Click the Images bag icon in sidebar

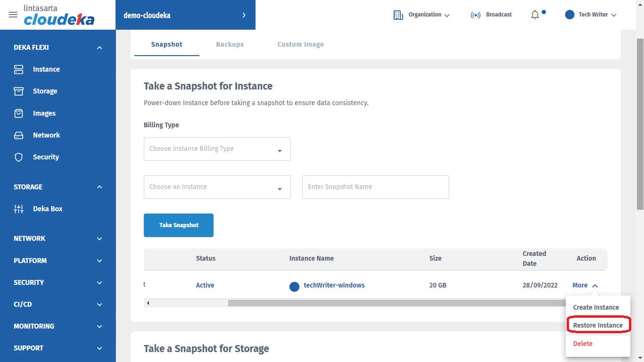click(x=19, y=113)
